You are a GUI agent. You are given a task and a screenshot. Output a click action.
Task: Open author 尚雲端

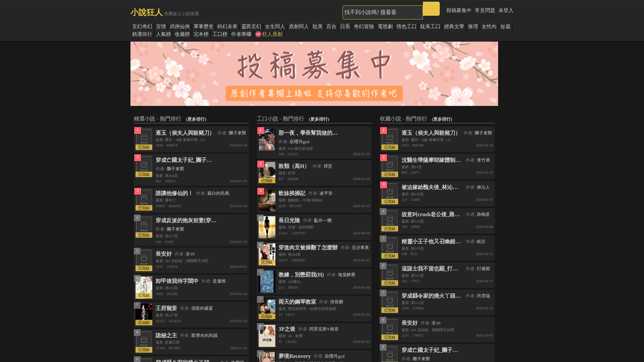(483, 296)
